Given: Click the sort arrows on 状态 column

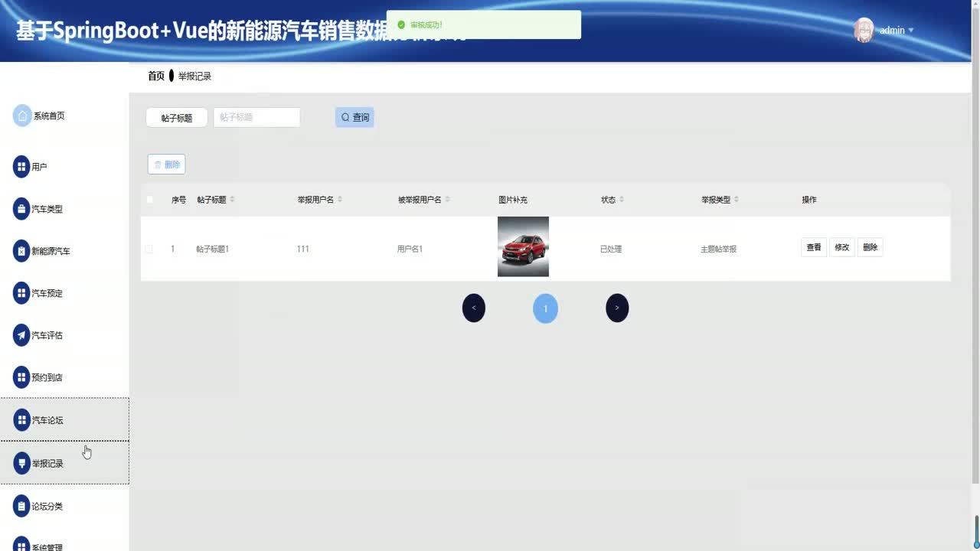Looking at the screenshot, I should pyautogui.click(x=621, y=200).
